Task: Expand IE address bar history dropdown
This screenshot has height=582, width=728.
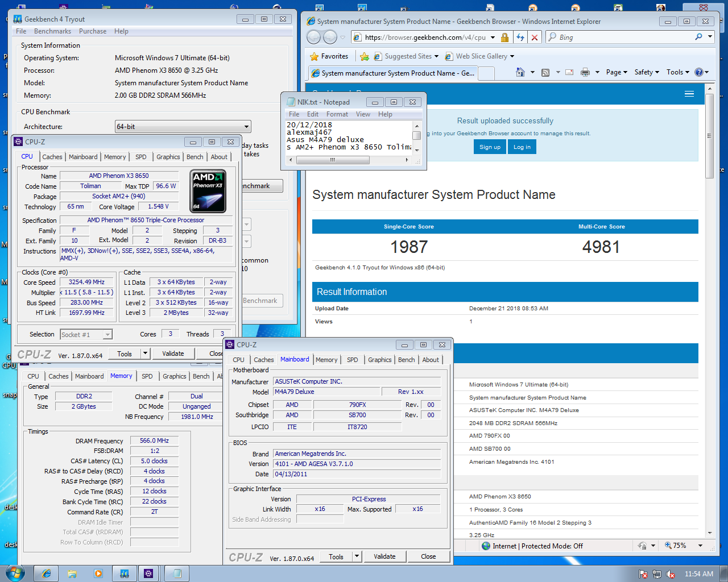Action: [493, 38]
